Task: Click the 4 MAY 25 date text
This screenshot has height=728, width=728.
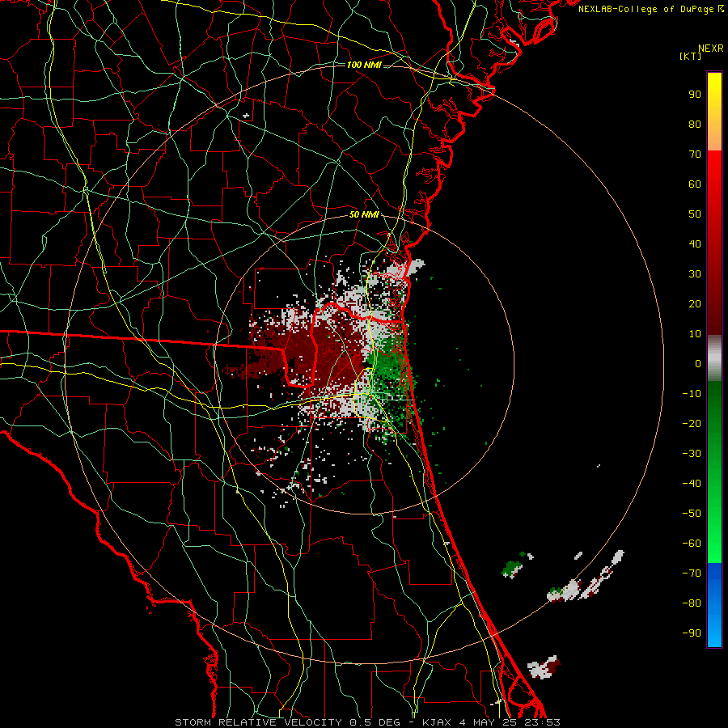Action: click(x=489, y=722)
